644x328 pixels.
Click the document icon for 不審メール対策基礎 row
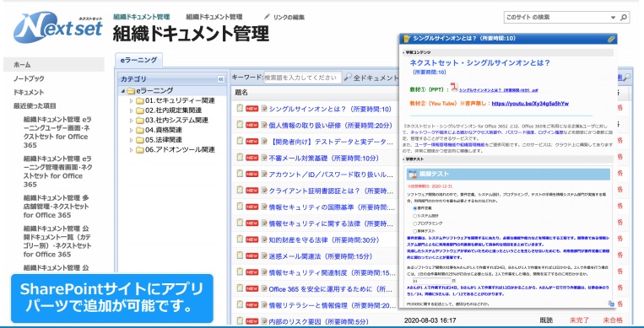coord(240,157)
